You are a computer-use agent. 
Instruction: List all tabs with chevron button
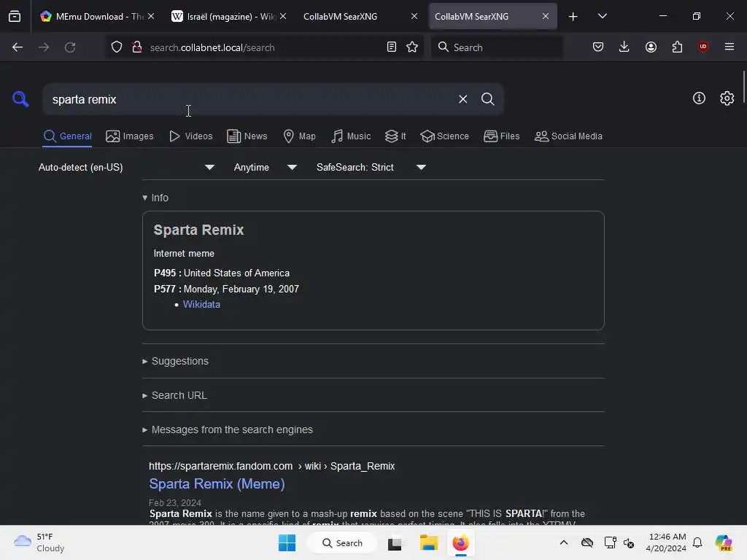tap(602, 16)
